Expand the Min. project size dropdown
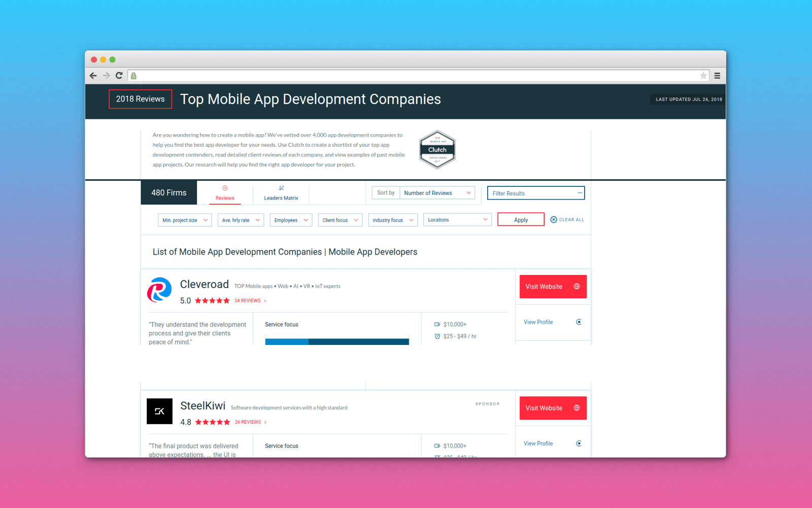Image resolution: width=812 pixels, height=508 pixels. tap(185, 220)
